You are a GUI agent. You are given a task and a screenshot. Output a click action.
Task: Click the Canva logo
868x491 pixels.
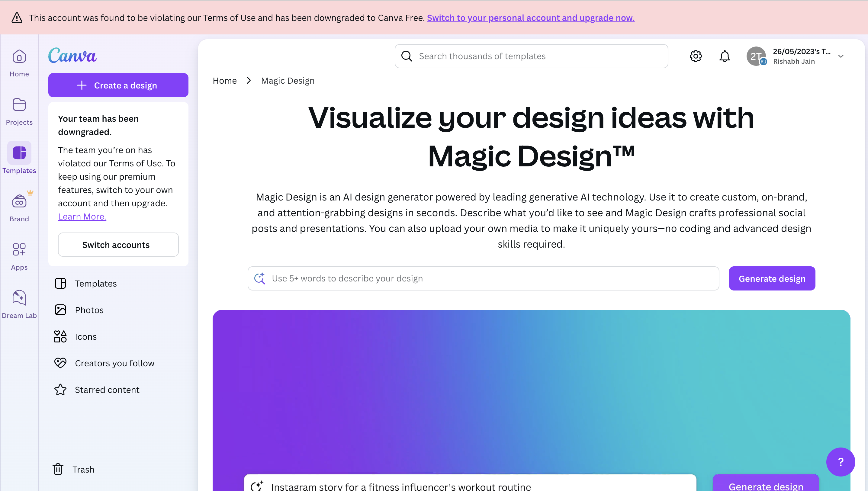(x=72, y=55)
